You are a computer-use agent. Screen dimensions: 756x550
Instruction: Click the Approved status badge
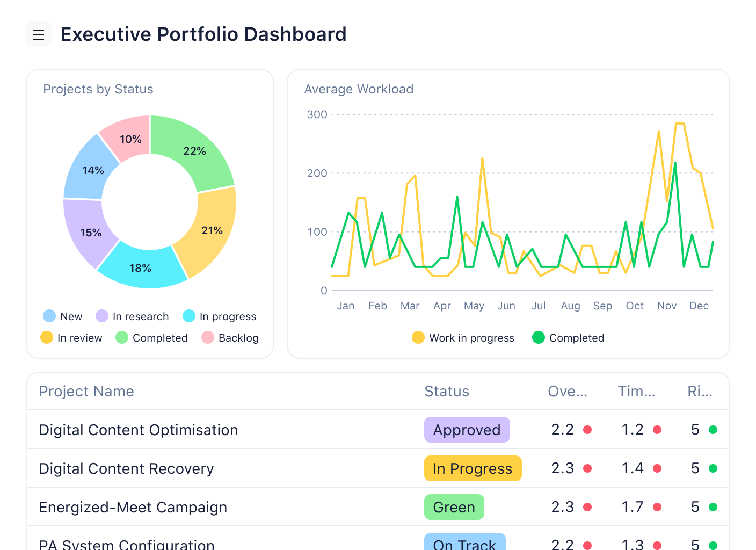click(467, 430)
